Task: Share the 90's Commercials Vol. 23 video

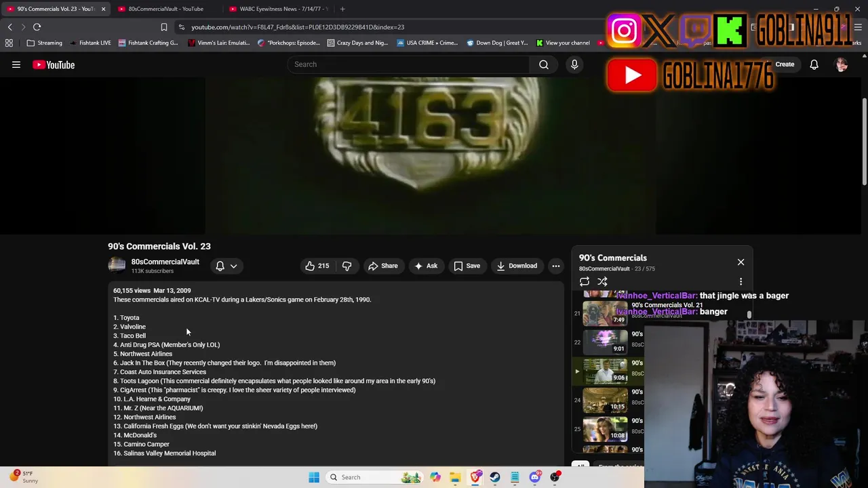Action: pyautogui.click(x=383, y=266)
